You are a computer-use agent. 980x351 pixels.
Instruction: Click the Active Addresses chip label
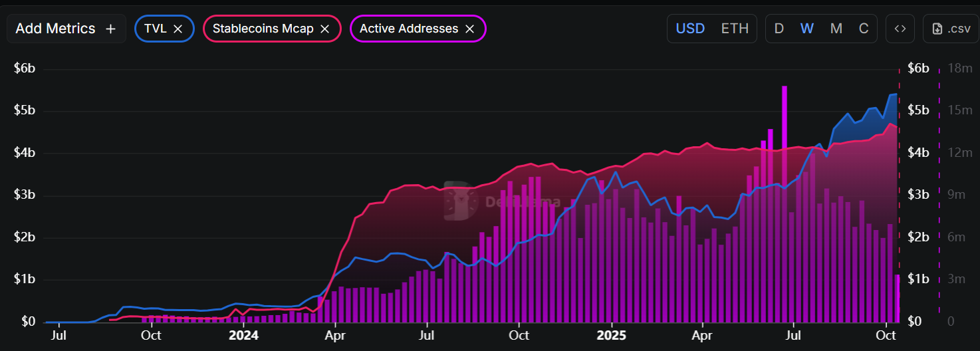[408, 29]
